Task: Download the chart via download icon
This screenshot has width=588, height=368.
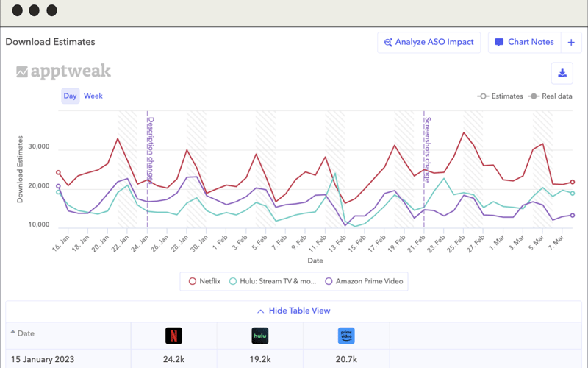Action: point(562,73)
